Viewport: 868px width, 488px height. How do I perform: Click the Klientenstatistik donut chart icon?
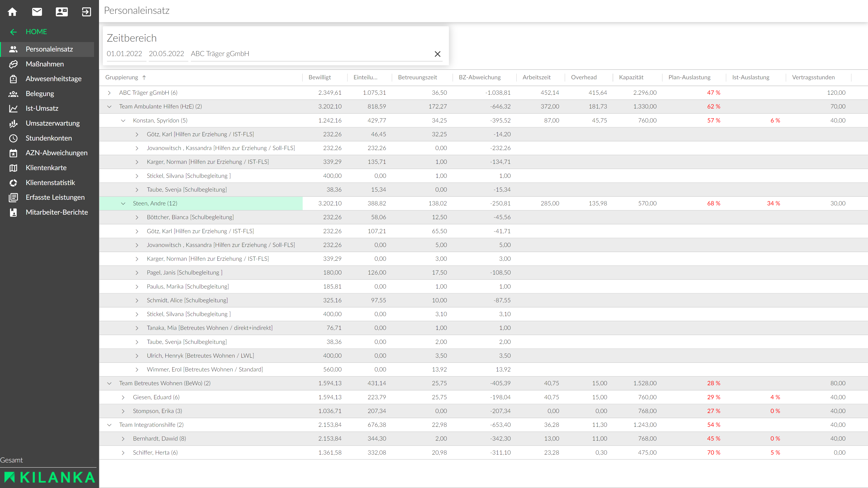click(14, 183)
